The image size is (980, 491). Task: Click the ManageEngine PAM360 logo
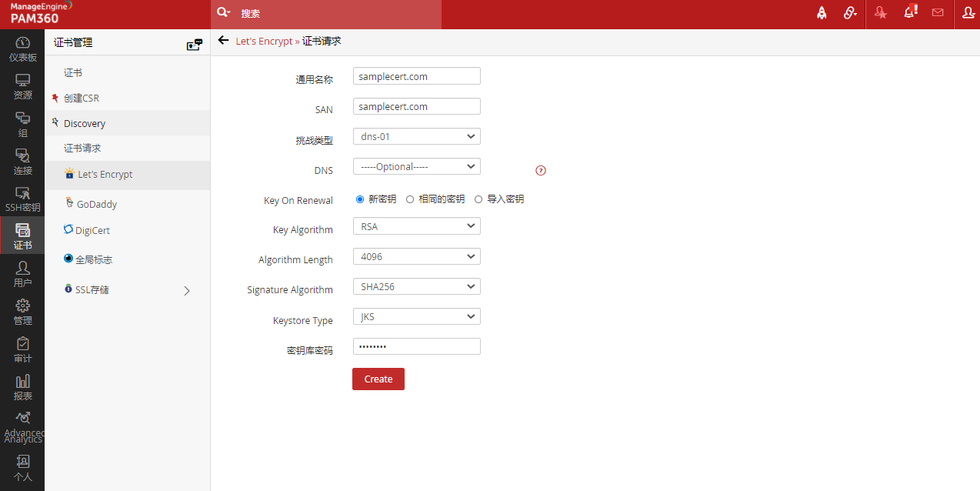pos(42,14)
